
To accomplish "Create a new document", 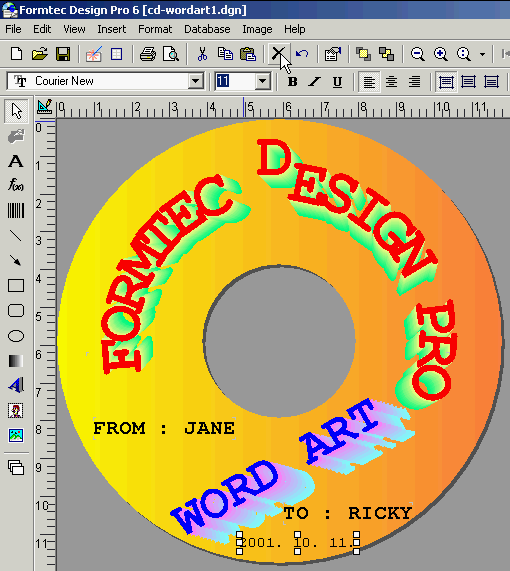I will (x=16, y=54).
